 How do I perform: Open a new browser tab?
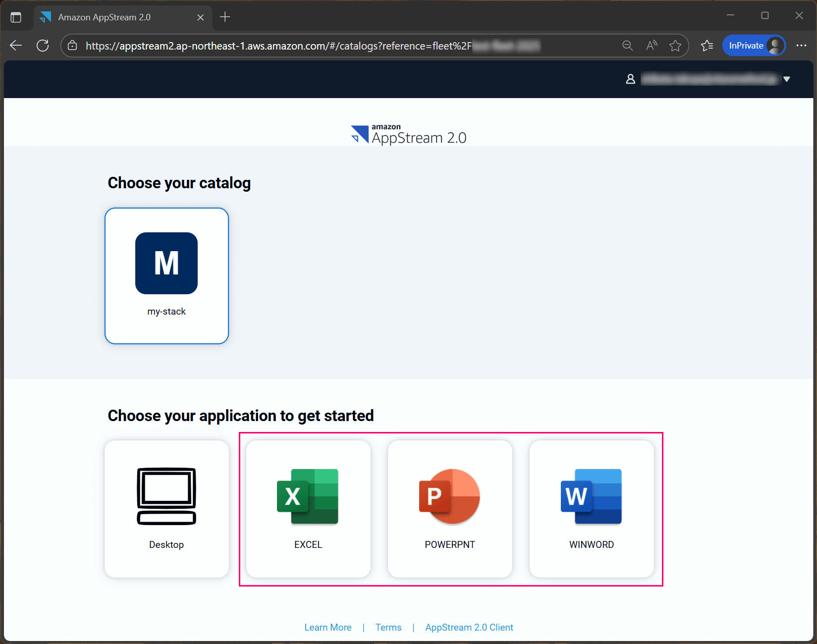[225, 17]
